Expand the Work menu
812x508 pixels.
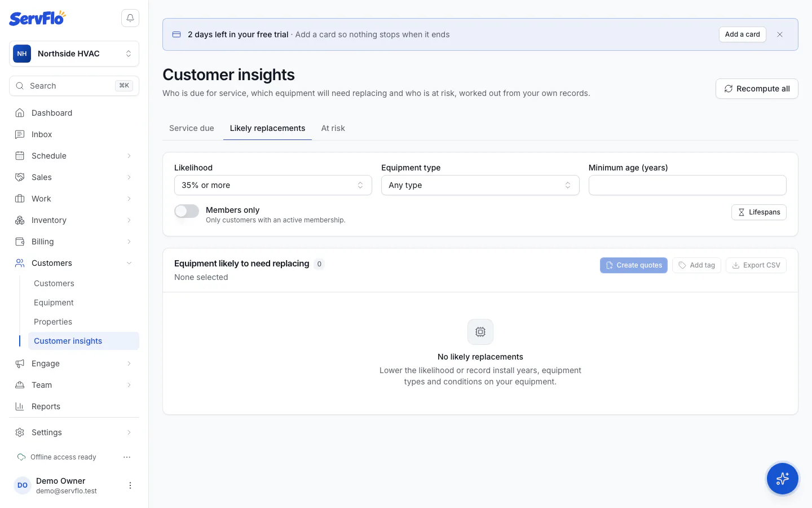coord(74,199)
